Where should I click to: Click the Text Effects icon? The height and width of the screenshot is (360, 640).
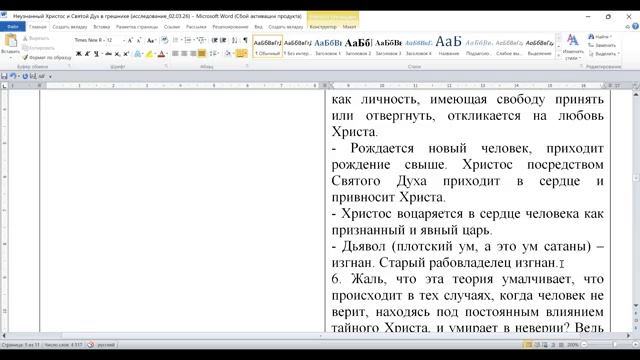(138, 54)
